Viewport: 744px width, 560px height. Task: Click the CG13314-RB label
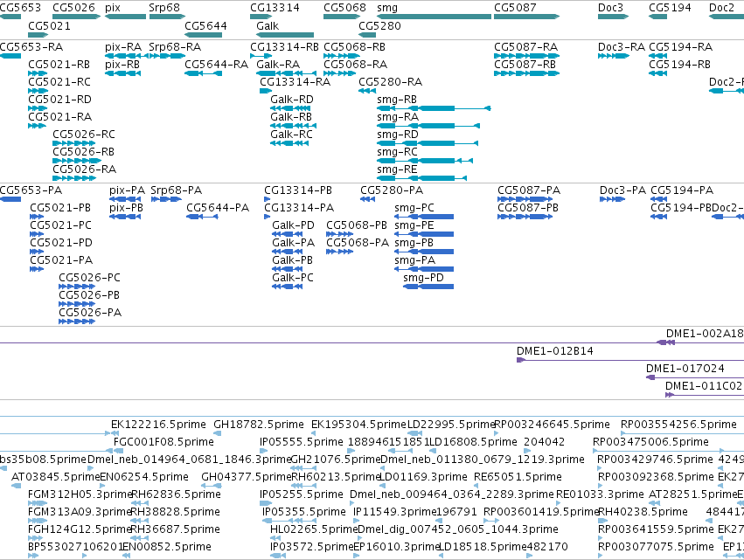coord(285,47)
